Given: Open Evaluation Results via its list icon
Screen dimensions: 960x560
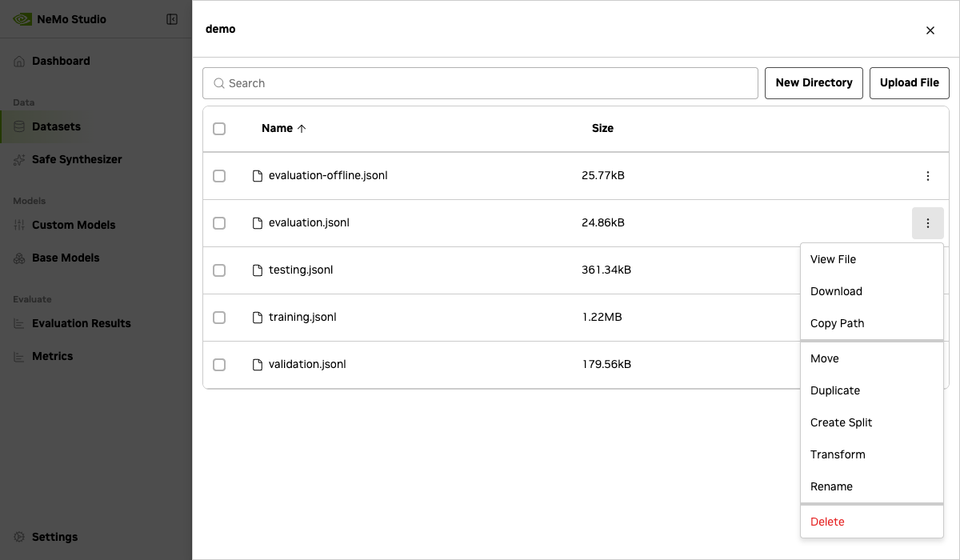Looking at the screenshot, I should (18, 323).
